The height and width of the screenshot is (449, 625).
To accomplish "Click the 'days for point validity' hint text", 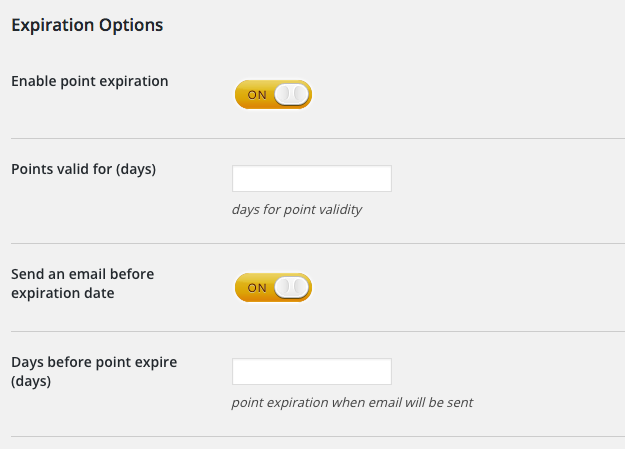I will (296, 210).
